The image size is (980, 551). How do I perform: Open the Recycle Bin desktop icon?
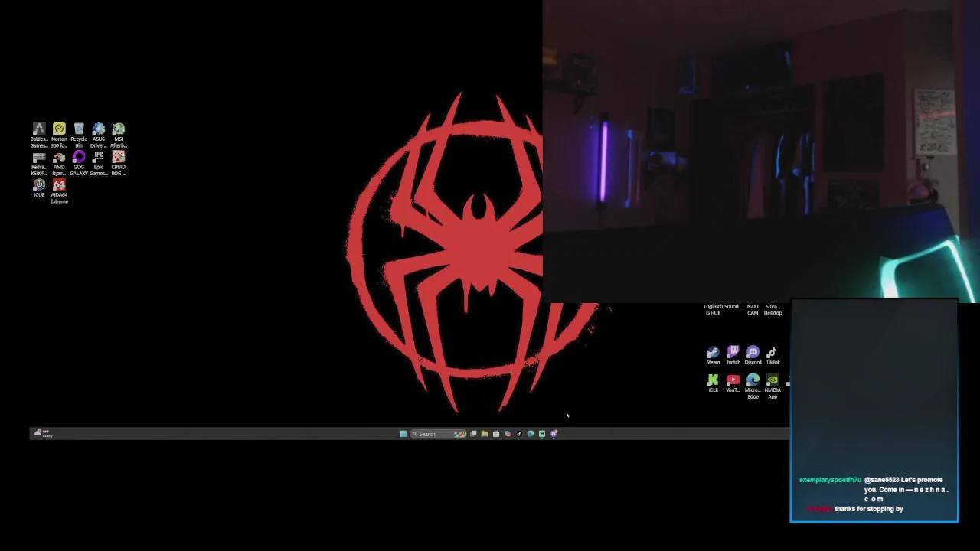(79, 135)
